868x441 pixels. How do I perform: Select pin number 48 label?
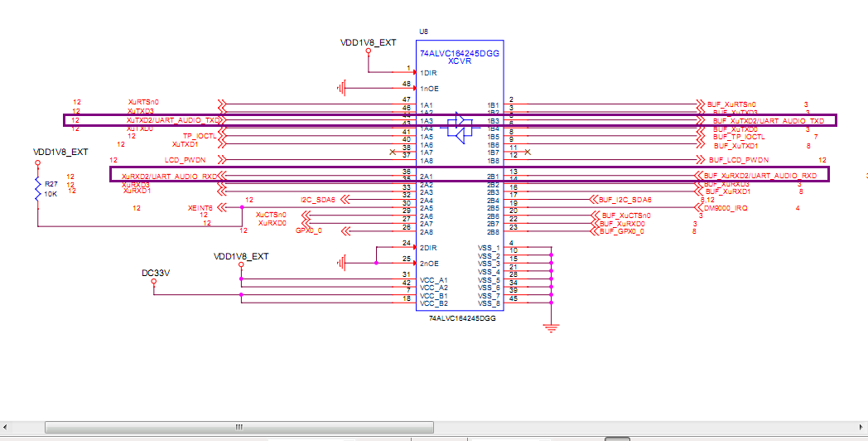click(x=407, y=85)
